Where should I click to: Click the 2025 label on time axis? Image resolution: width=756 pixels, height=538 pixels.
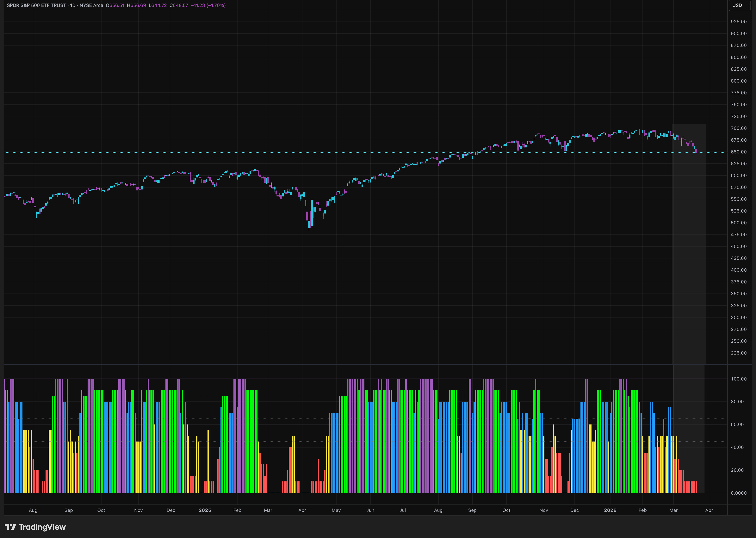pyautogui.click(x=205, y=510)
